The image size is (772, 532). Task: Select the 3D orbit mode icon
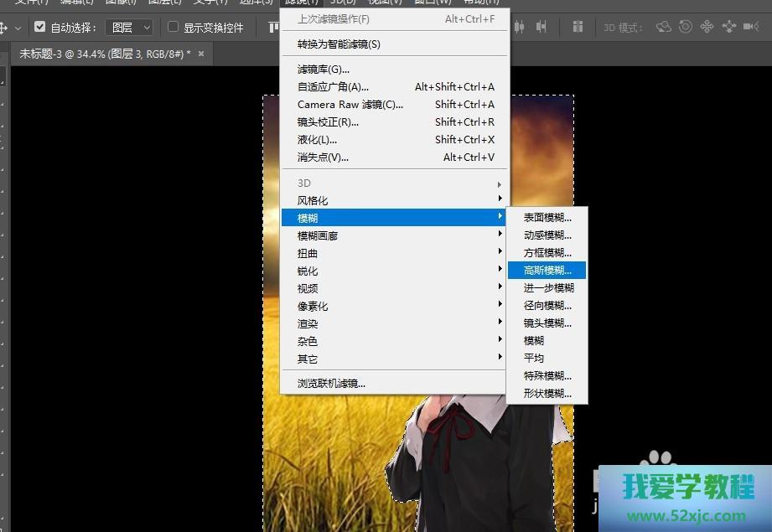[664, 27]
